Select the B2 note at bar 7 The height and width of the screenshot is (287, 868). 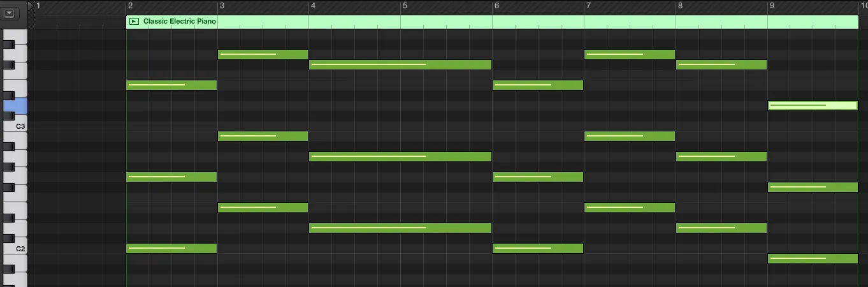(x=630, y=136)
